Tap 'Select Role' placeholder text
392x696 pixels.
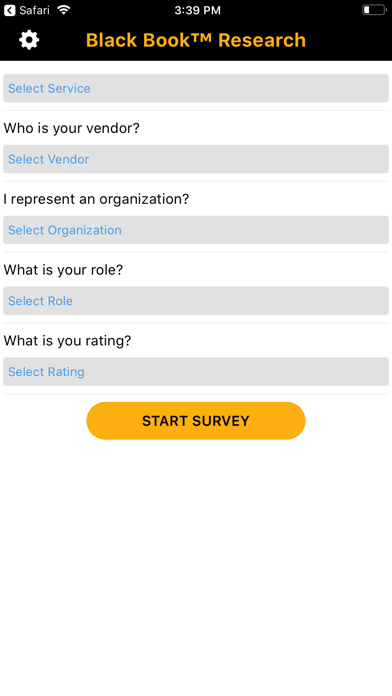(x=40, y=301)
